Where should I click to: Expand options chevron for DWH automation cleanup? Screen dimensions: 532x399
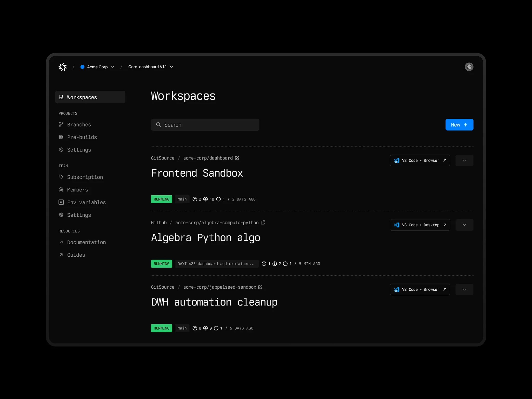pyautogui.click(x=464, y=289)
